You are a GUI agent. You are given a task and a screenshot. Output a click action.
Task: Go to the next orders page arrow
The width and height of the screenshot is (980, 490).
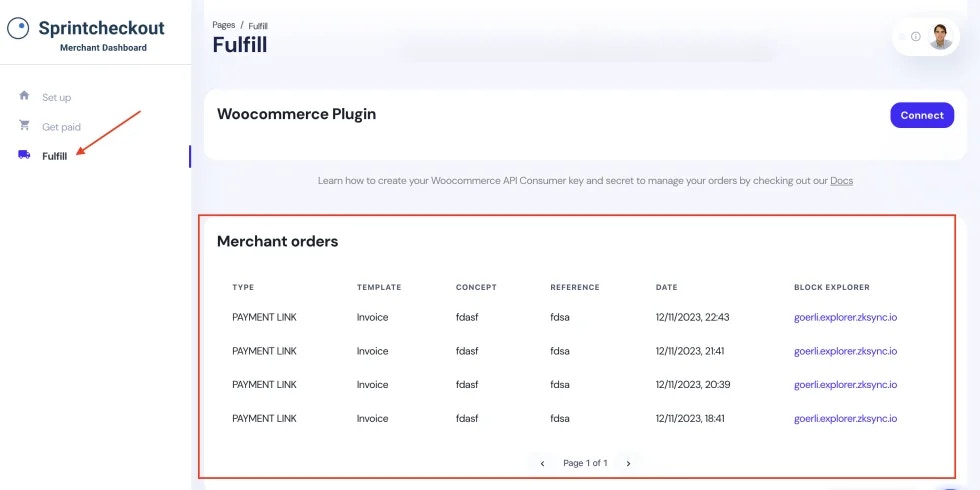(628, 463)
